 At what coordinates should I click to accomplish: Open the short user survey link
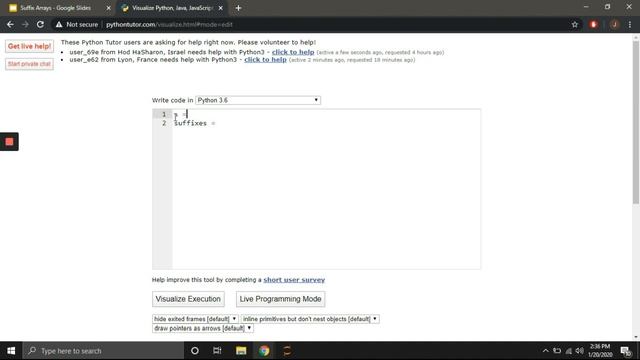tap(294, 280)
